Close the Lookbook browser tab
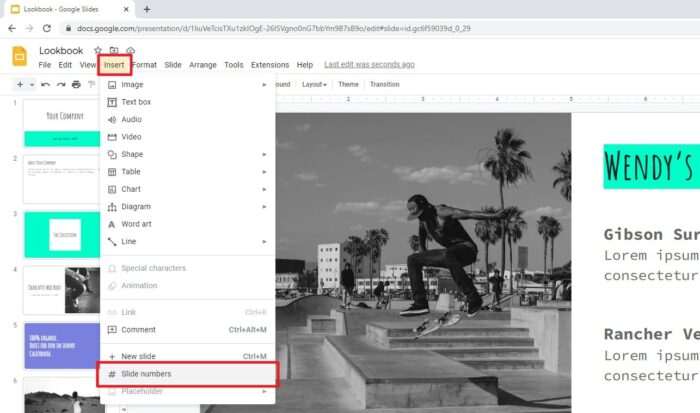This screenshot has width=700, height=413. pos(126,9)
